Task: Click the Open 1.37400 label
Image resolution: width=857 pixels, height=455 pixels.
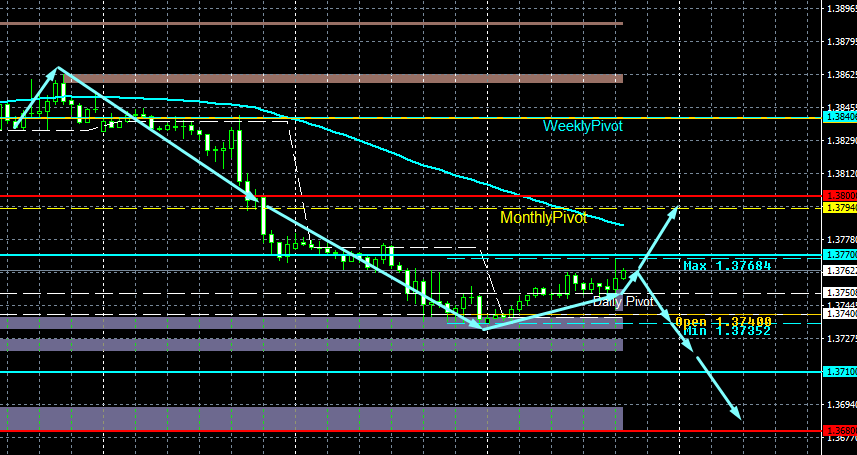Action: pos(723,322)
